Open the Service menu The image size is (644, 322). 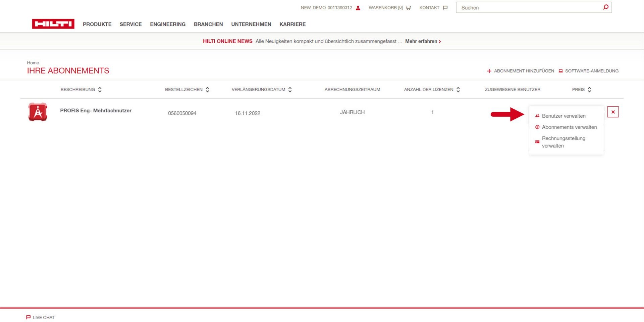130,24
